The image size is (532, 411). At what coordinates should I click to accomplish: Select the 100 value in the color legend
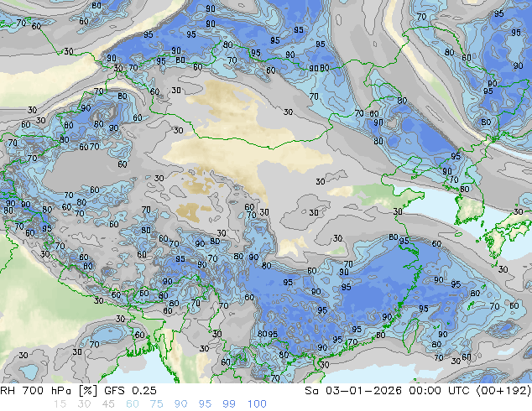pyautogui.click(x=257, y=404)
